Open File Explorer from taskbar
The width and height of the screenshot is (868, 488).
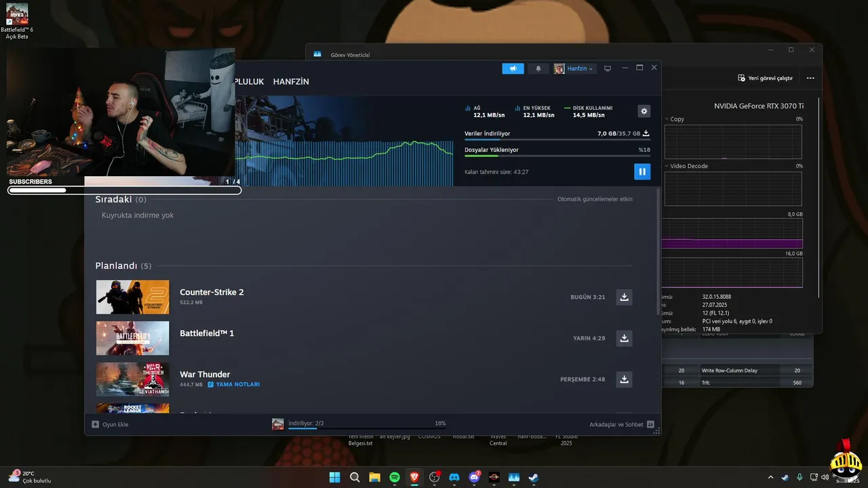tap(374, 477)
